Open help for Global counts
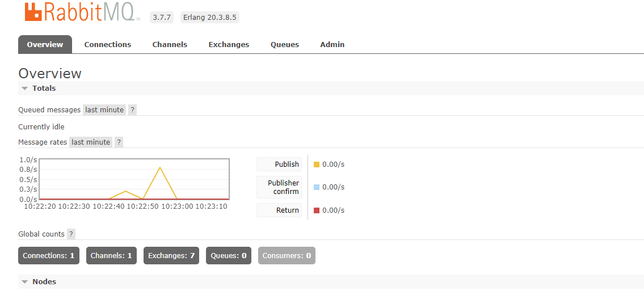Viewport: 644px width, 291px height. (x=71, y=234)
